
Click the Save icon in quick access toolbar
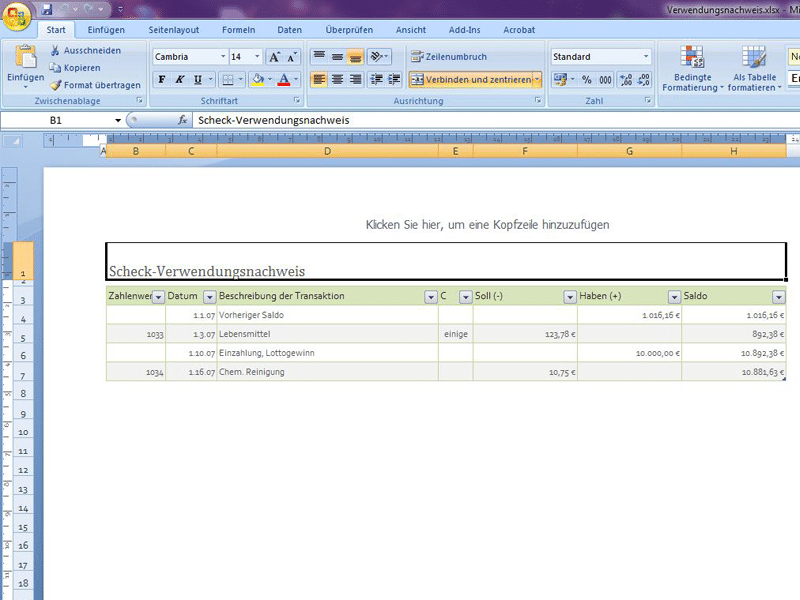pos(47,9)
